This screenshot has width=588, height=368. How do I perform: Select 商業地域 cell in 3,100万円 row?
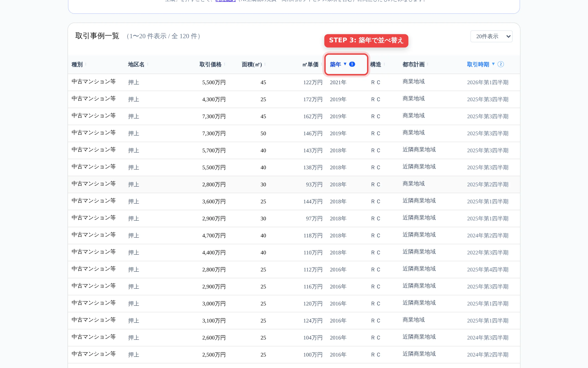[413, 320]
